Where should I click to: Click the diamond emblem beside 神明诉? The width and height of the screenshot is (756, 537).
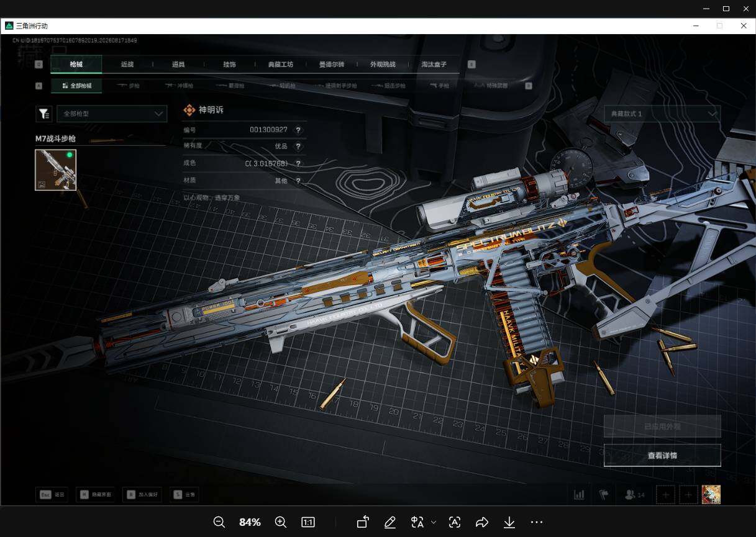pos(189,110)
